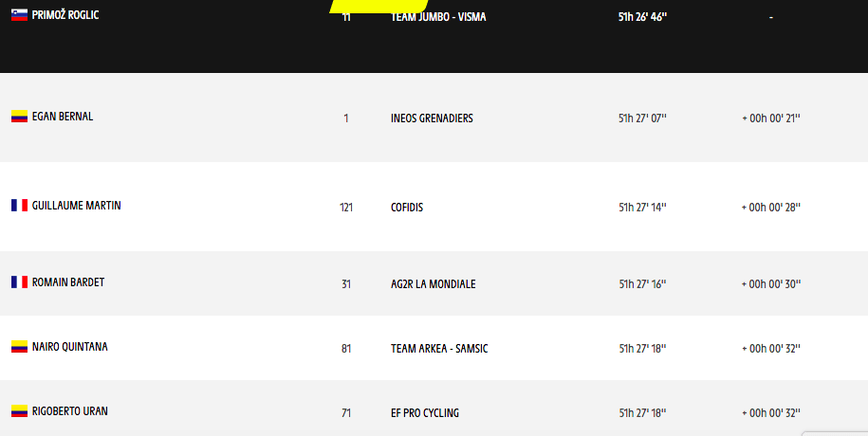Select Rigoberto Uran in the standings
The image size is (868, 436).
[x=70, y=411]
